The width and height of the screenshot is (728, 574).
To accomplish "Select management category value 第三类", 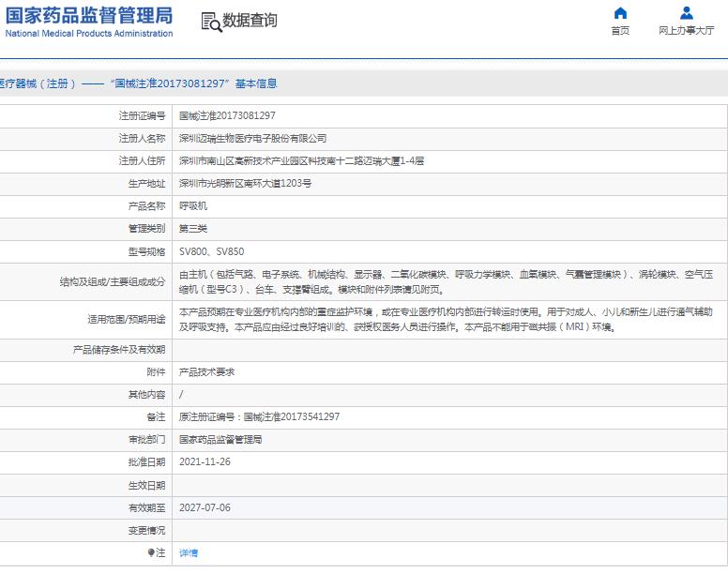I will point(193,228).
